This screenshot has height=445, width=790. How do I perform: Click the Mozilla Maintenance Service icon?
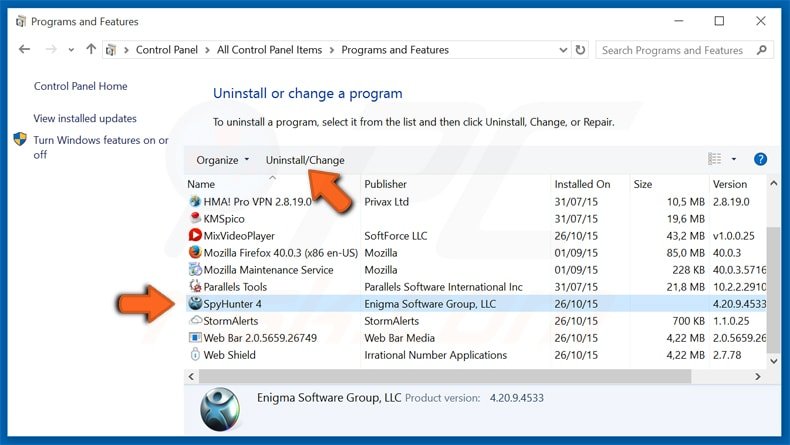pyautogui.click(x=195, y=269)
